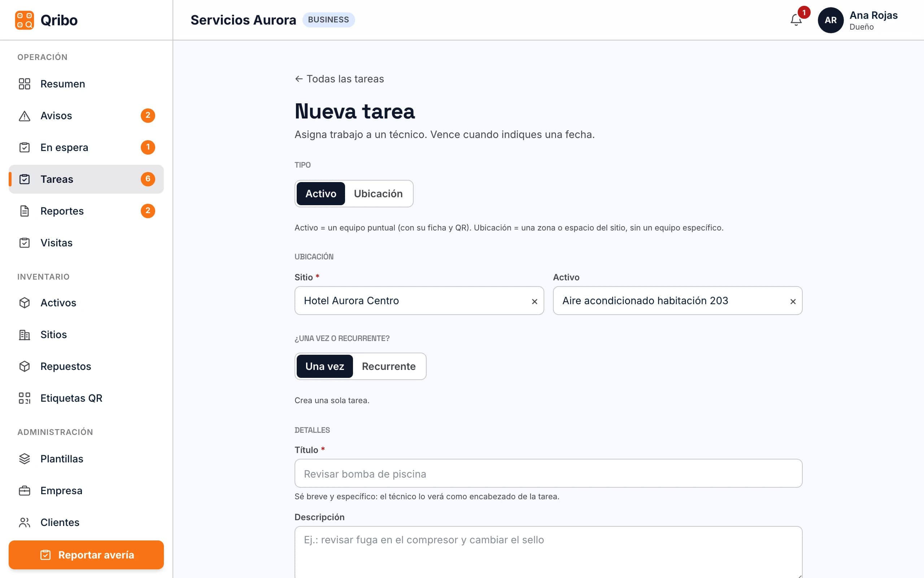
Task: Open the Activo combo box
Action: [678, 301]
